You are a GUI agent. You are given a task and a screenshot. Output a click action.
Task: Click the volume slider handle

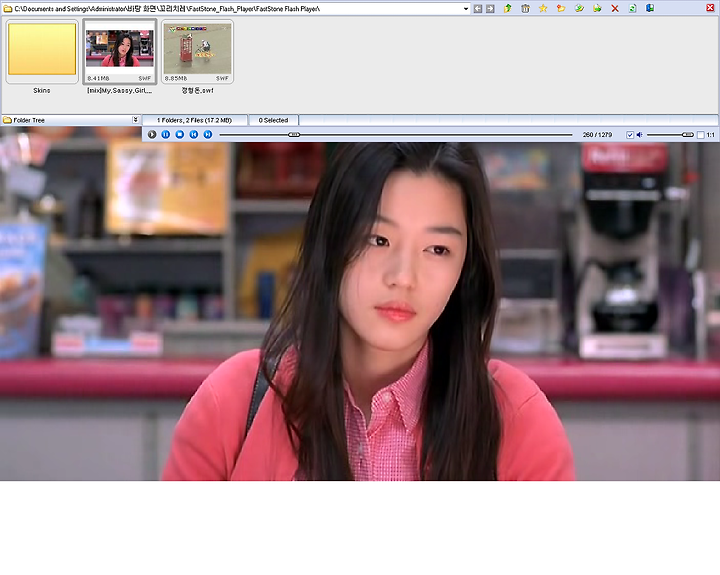(687, 135)
